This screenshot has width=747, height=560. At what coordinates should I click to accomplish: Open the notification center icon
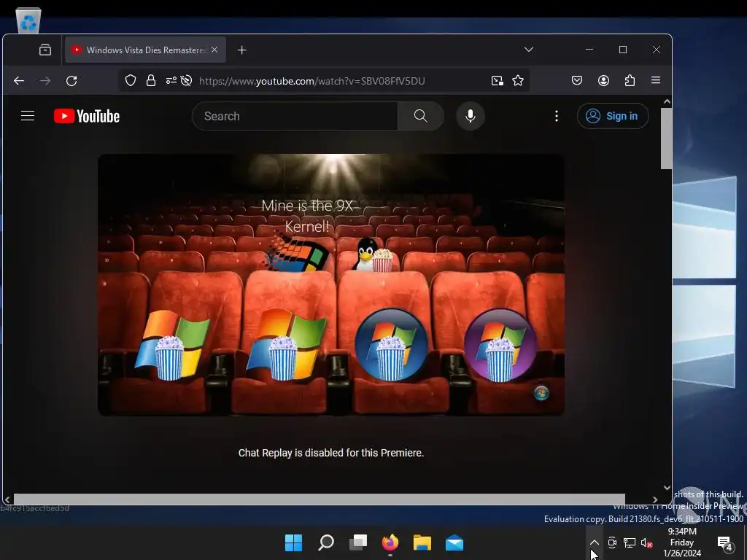coord(724,542)
